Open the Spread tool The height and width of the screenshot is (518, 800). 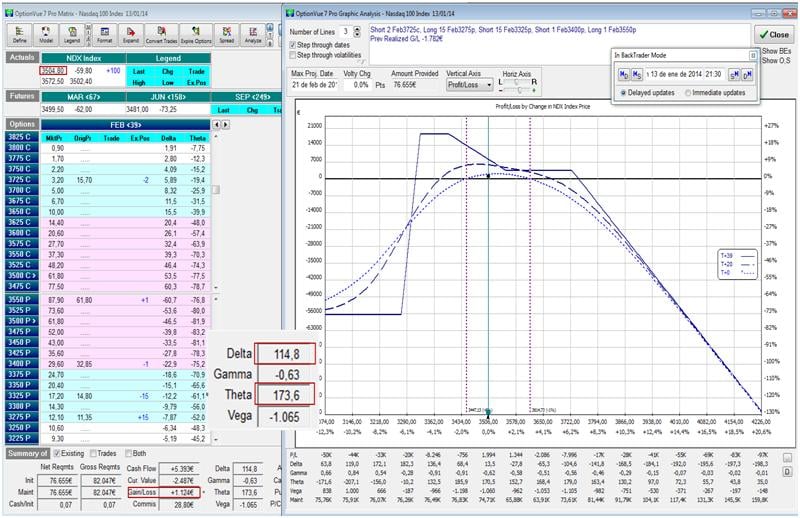[227, 34]
